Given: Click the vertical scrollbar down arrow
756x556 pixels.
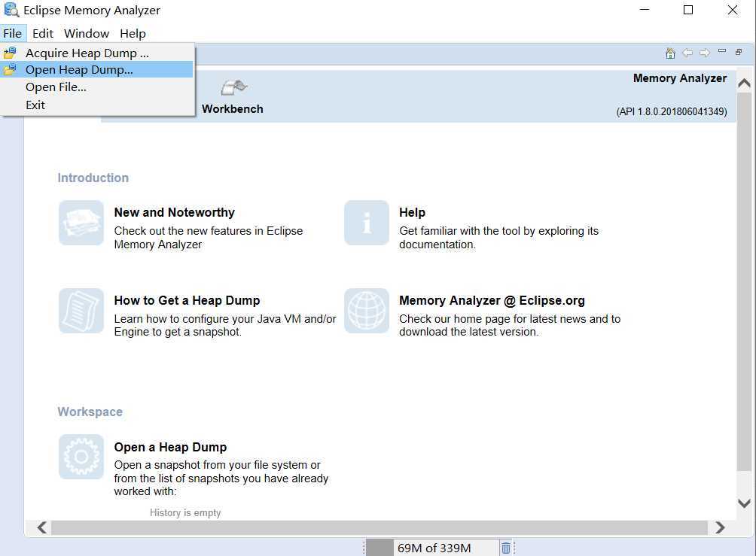Looking at the screenshot, I should click(x=745, y=503).
